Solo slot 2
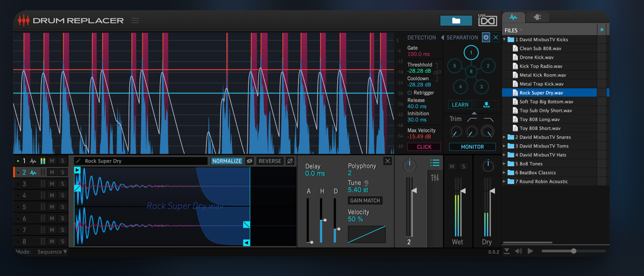This screenshot has height=276, width=644. pyautogui.click(x=63, y=172)
